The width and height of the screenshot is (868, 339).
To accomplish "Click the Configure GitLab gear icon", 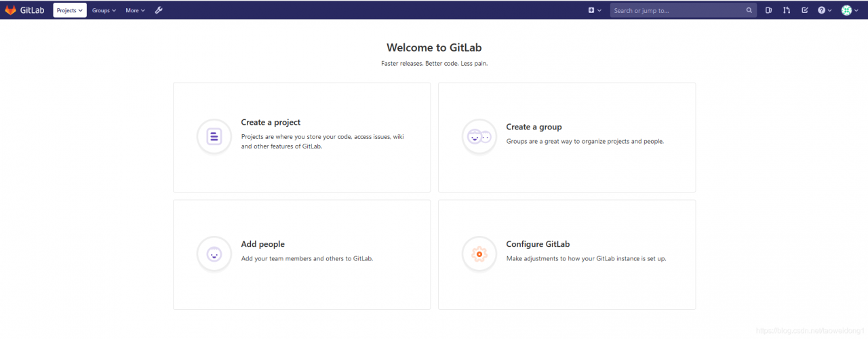I will (x=479, y=254).
